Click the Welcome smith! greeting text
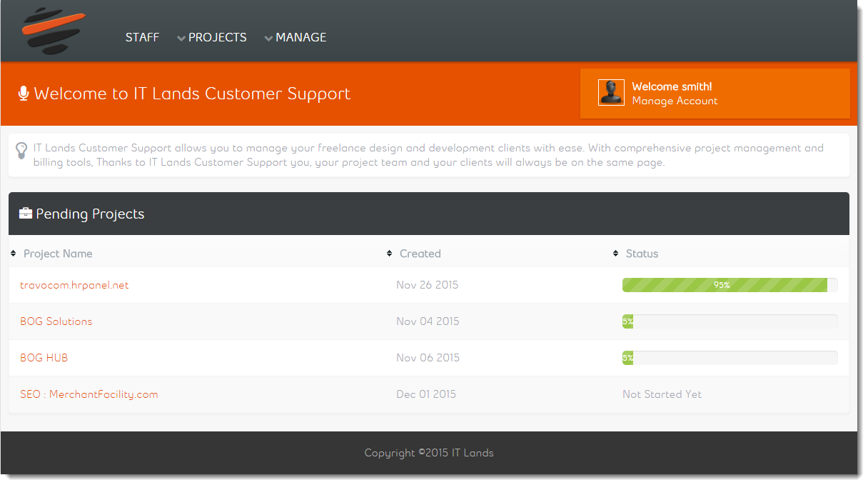This screenshot has height=485, width=868. point(672,86)
